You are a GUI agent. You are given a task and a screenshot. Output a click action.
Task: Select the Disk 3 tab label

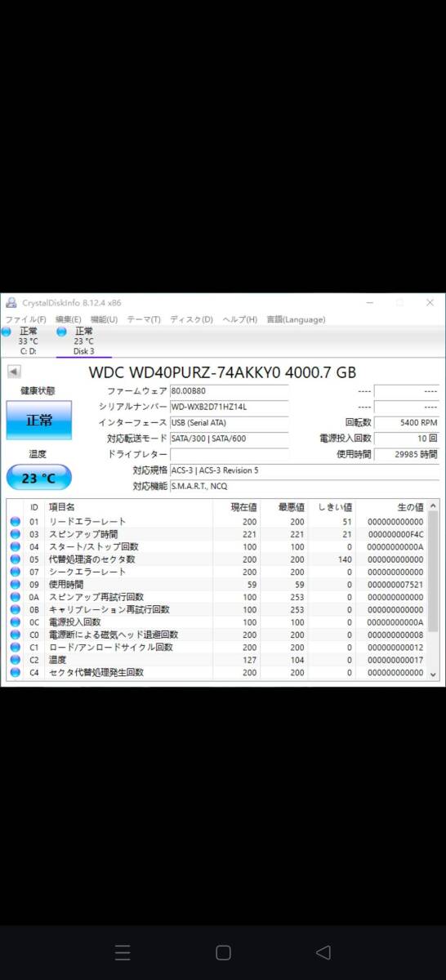(x=83, y=351)
